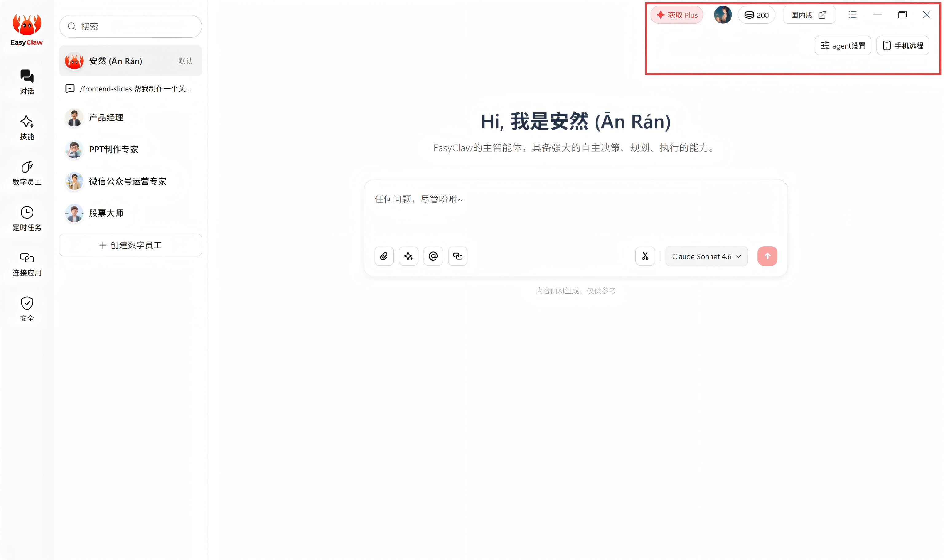Screen dimensions: 944x560
Task: Click the connect apps icon in input box
Action: tap(458, 256)
